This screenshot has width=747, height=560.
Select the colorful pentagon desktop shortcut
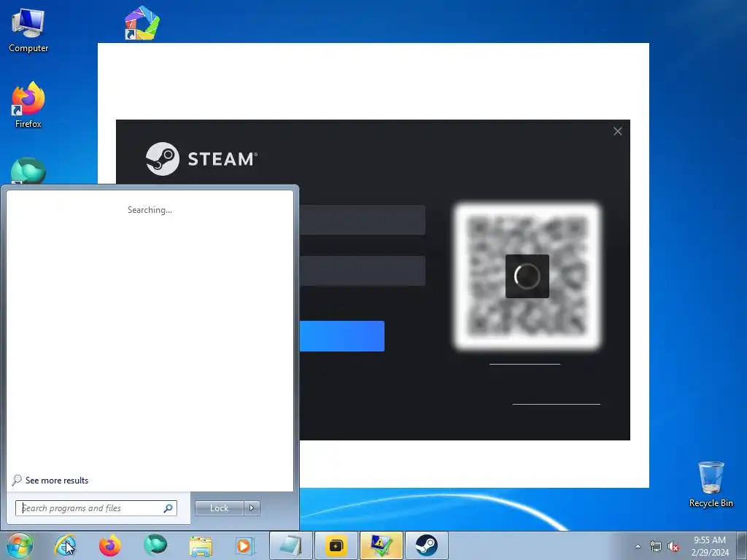(142, 23)
